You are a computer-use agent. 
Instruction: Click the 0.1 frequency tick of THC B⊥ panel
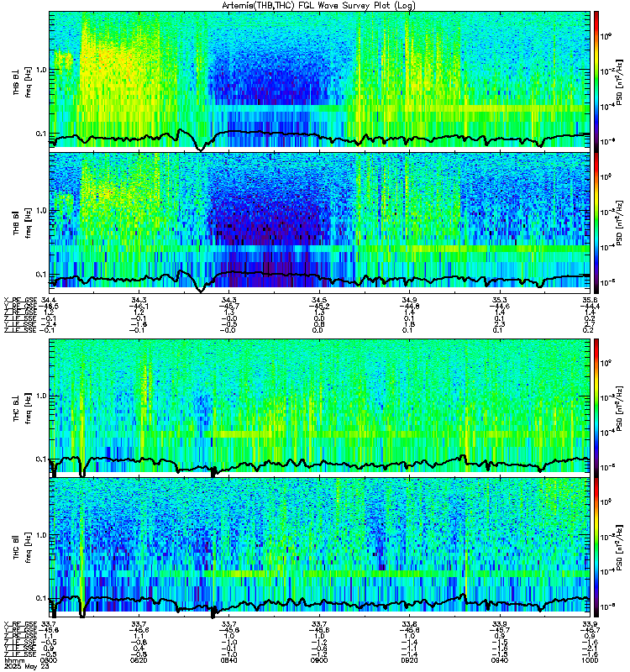click(40, 459)
